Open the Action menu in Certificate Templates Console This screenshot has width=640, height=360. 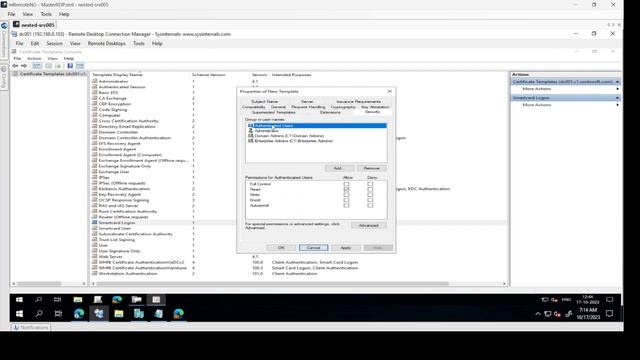[34, 58]
